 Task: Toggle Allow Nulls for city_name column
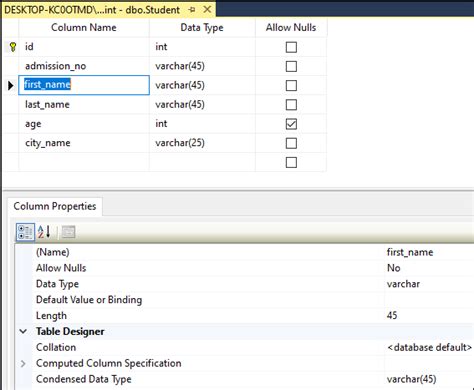pyautogui.click(x=291, y=143)
